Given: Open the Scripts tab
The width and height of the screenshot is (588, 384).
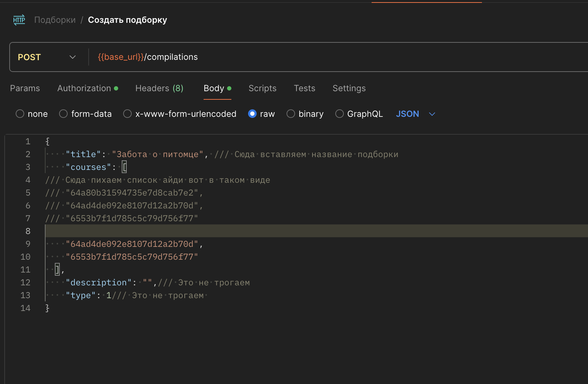Looking at the screenshot, I should pos(262,88).
